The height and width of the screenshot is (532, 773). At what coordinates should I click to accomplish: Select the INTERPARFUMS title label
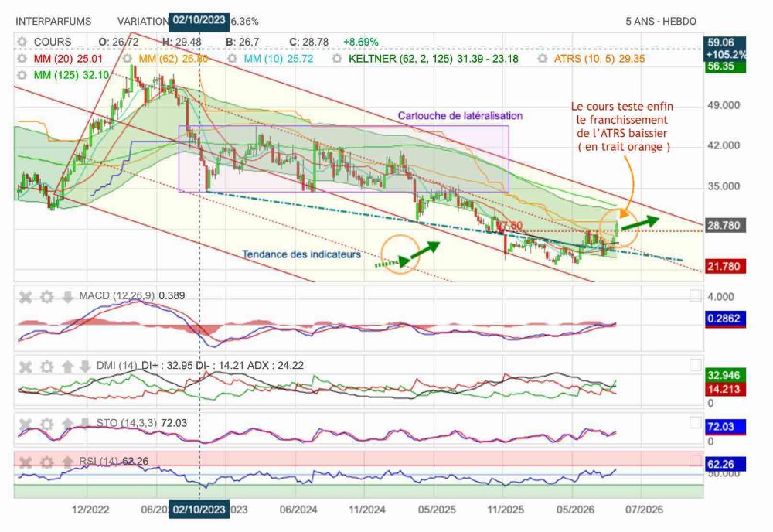click(x=53, y=21)
